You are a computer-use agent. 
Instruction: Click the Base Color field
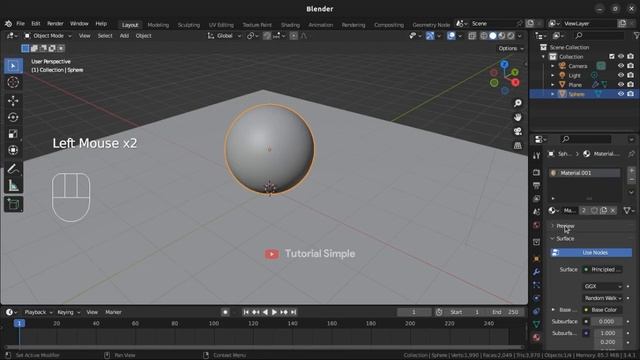(602, 310)
